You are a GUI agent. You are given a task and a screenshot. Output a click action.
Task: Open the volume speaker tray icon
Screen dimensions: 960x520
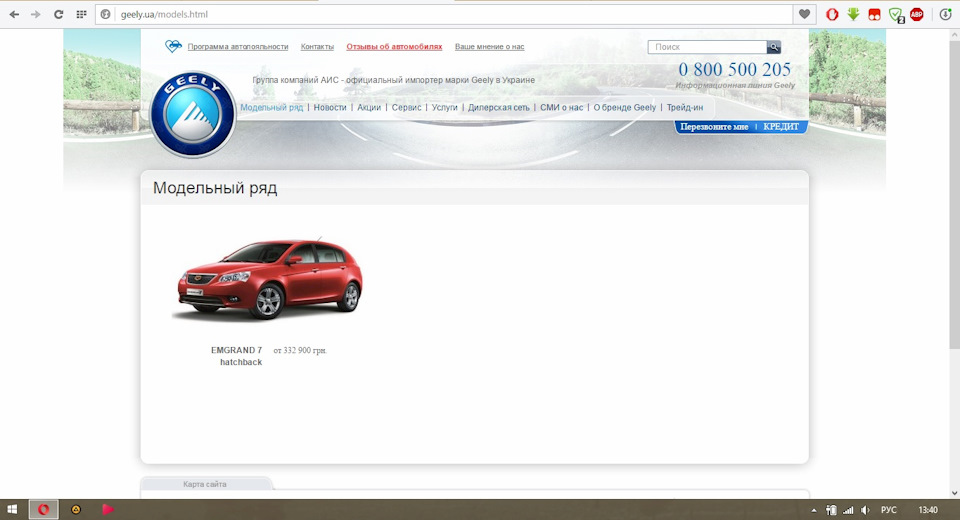(x=865, y=510)
